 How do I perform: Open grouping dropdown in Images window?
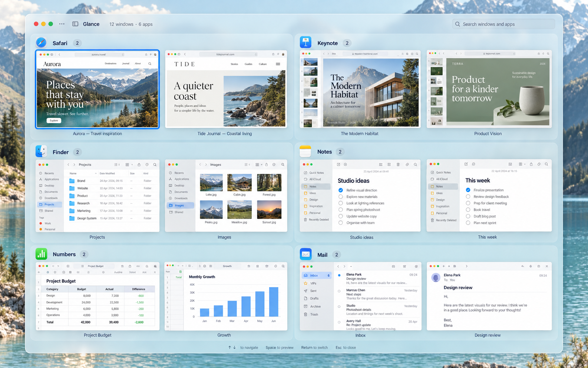tap(258, 165)
